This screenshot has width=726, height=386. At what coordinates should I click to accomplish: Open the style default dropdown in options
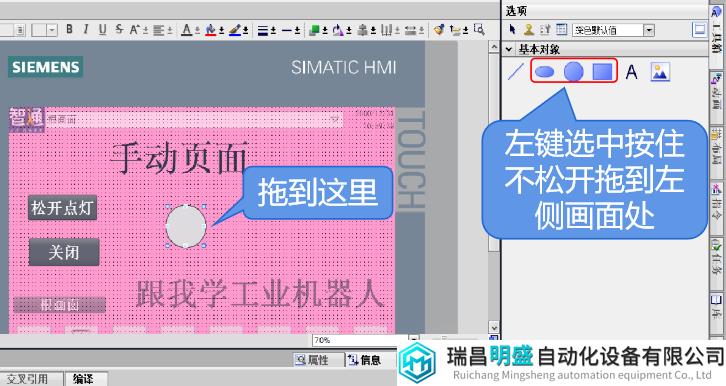coord(649,30)
